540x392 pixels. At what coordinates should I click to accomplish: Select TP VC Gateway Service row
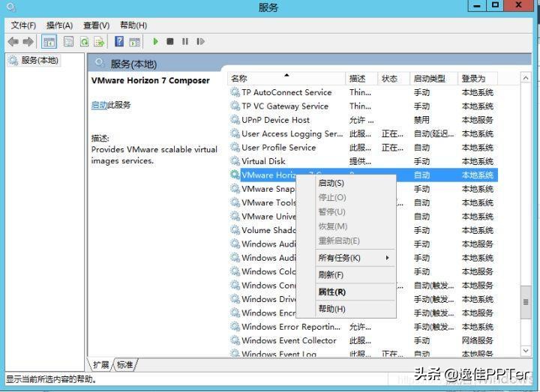coord(363,106)
